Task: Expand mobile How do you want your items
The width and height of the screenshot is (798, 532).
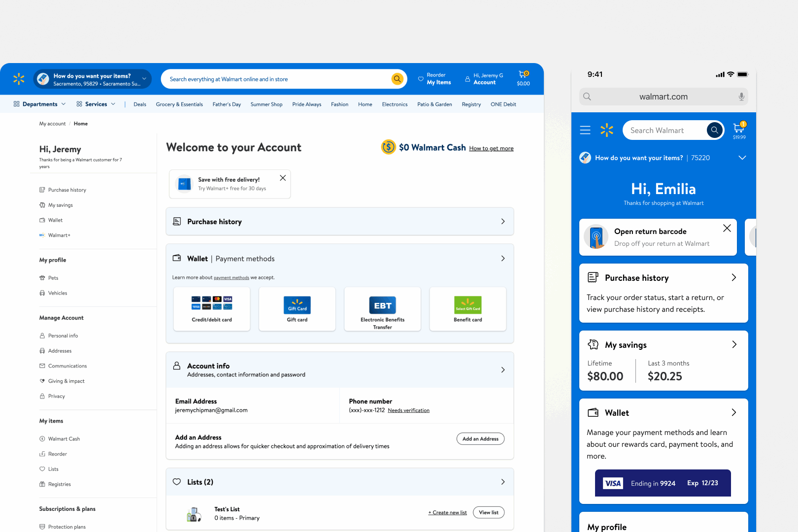Action: [x=742, y=158]
